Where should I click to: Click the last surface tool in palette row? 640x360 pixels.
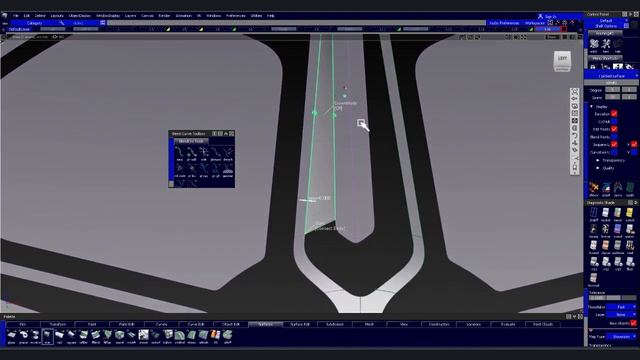click(227, 335)
